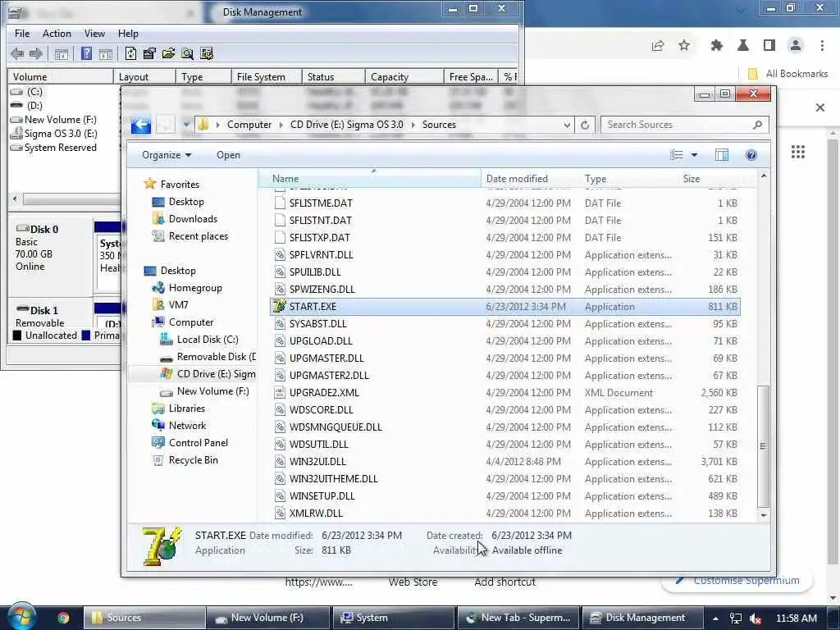Screen dimensions: 840x630
Task: Click the Properties icon in Disk Management toolbar
Action: coord(149,53)
